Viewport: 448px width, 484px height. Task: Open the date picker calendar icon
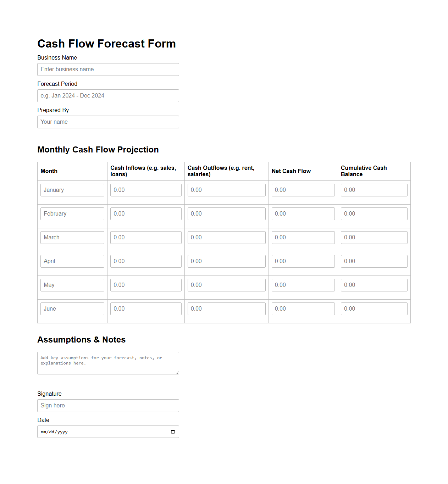[173, 432]
